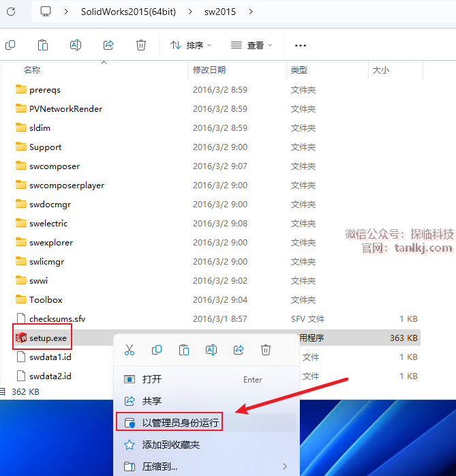Expand chevron after sw2015 breadcrumb
The image size is (456, 476).
click(251, 12)
